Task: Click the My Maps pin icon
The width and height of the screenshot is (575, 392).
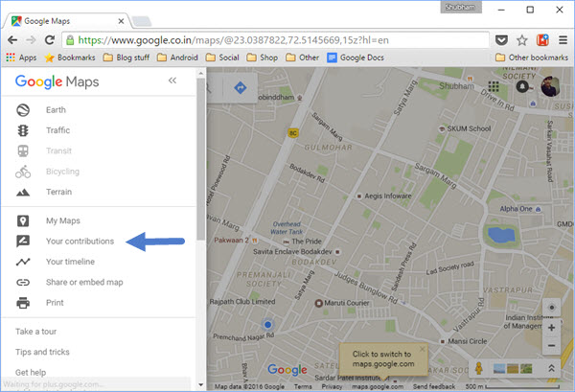Action: (x=23, y=220)
